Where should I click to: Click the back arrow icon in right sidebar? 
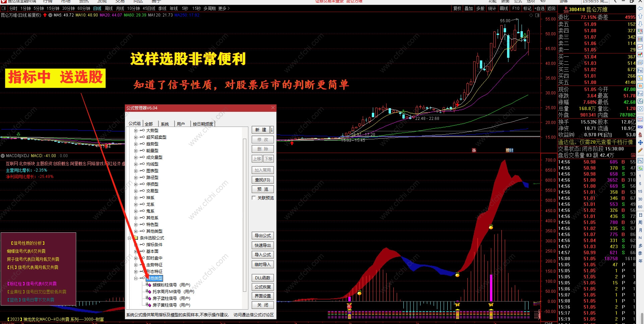(640, 8)
